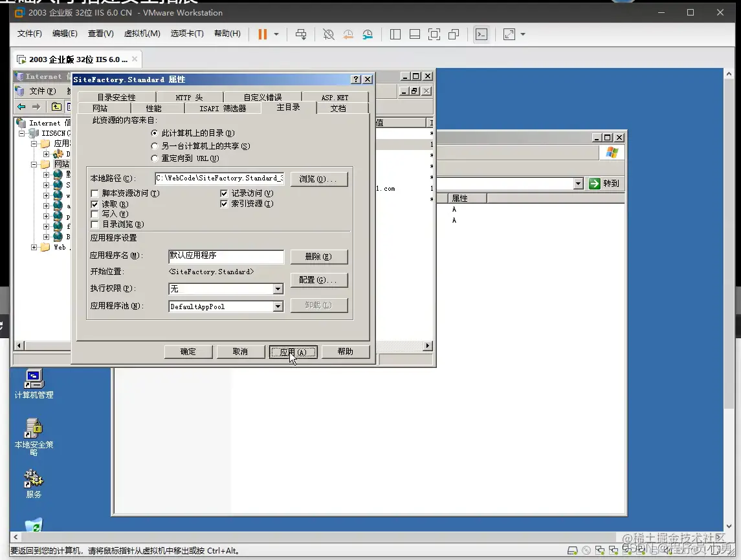741x560 pixels.
Task: Click the send Ctrl+Alt+Del toolbar icon
Action: 301,34
